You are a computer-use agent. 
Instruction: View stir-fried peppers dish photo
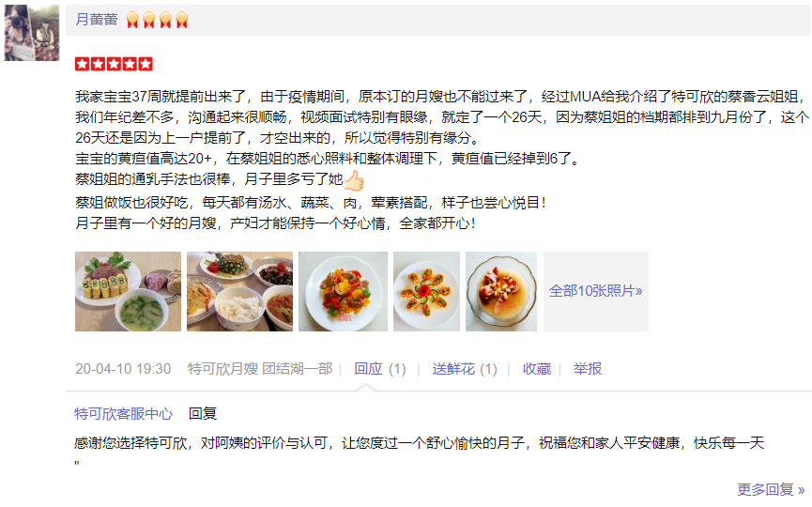343,291
